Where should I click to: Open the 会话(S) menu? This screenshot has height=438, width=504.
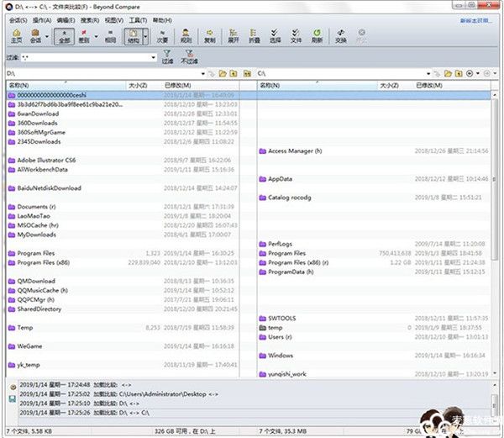click(18, 20)
